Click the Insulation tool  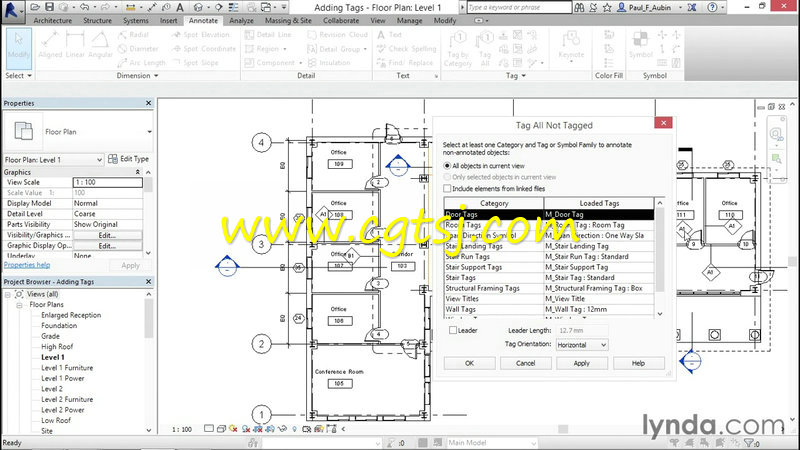(x=329, y=63)
